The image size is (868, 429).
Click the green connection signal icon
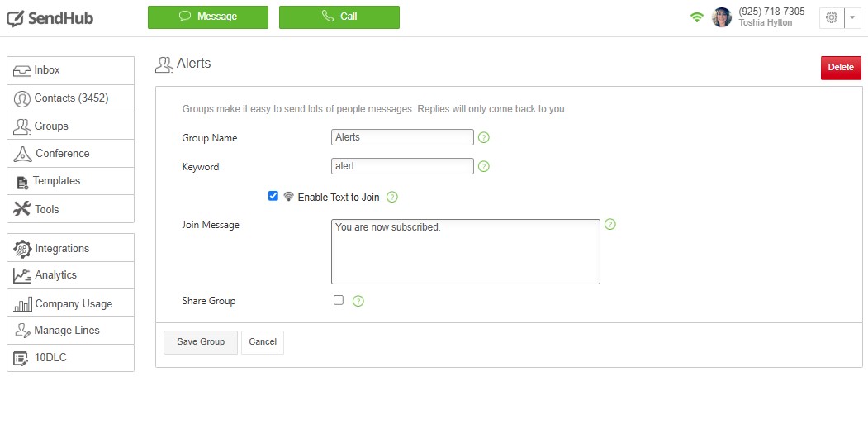pos(697,17)
